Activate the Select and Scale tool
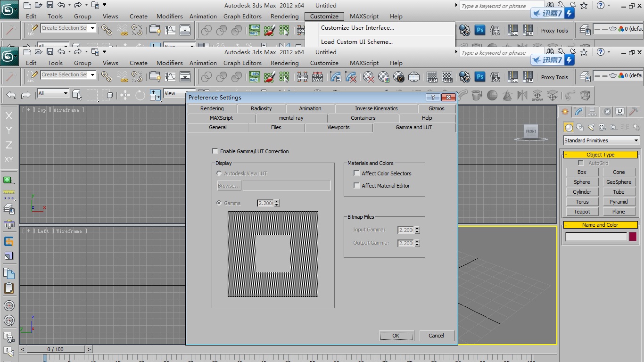644x362 pixels. [x=155, y=95]
